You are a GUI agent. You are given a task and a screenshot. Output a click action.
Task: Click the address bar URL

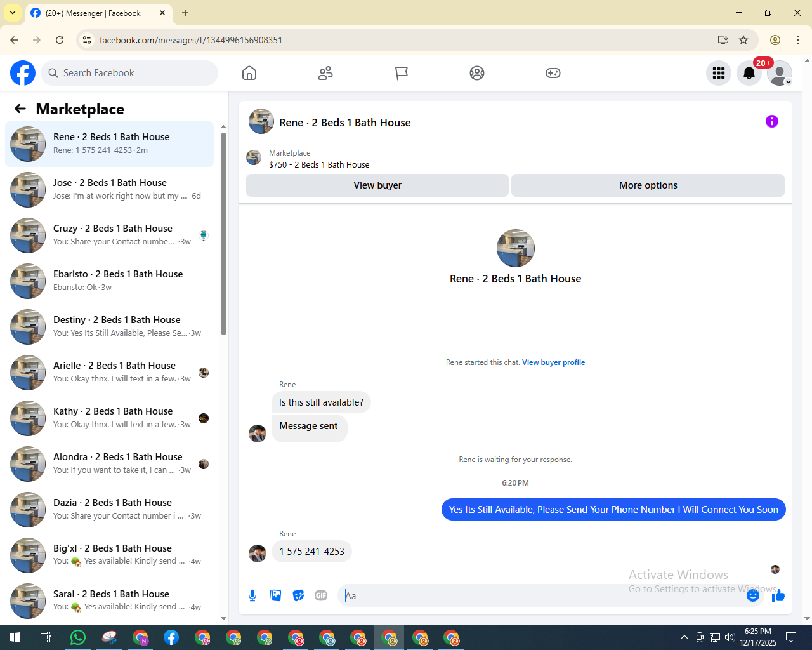(x=191, y=40)
